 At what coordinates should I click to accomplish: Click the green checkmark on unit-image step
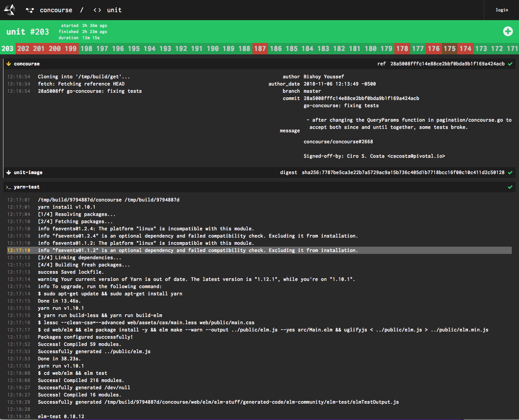tap(510, 172)
